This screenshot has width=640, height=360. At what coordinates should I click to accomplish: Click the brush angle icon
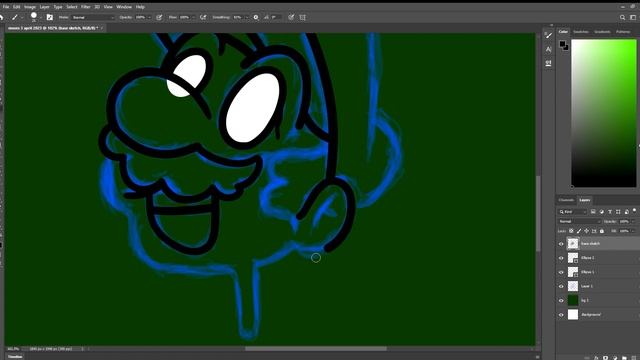pos(267,18)
